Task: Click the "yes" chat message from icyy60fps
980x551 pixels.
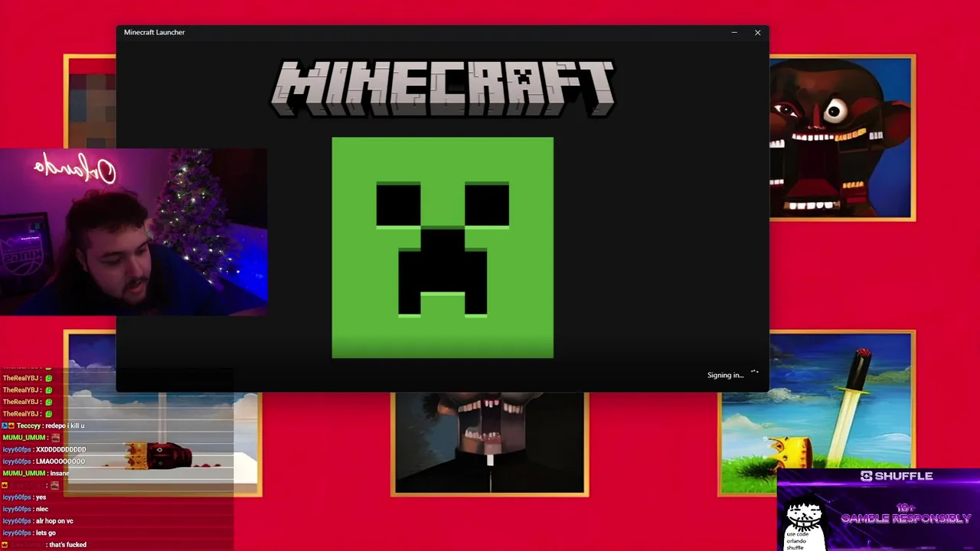Action: [x=41, y=497]
